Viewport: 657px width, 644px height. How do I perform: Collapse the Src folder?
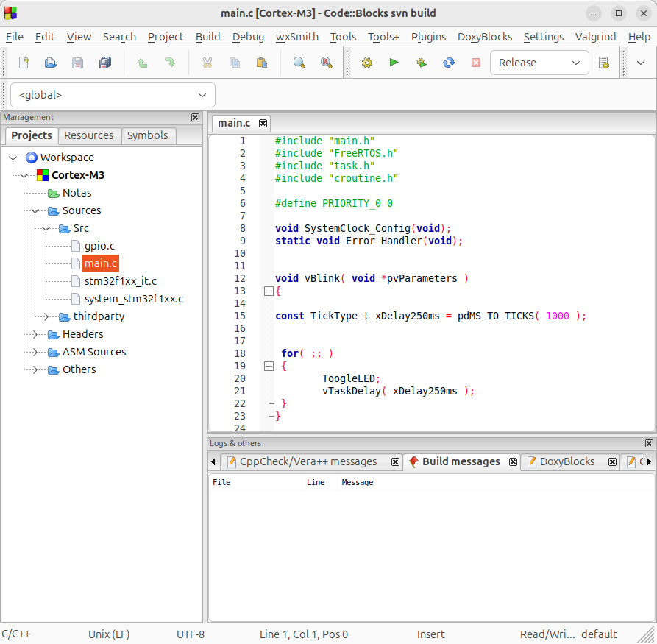click(46, 228)
